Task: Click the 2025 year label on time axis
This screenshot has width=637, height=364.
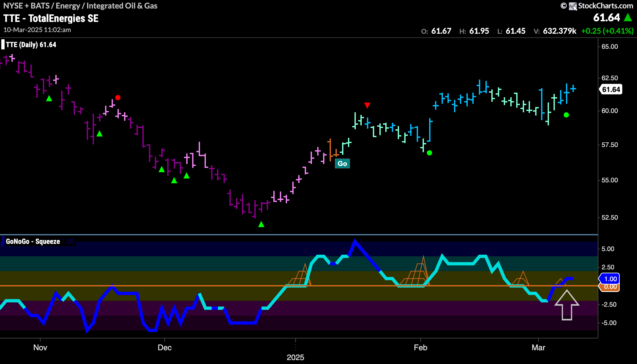Action: tap(296, 357)
